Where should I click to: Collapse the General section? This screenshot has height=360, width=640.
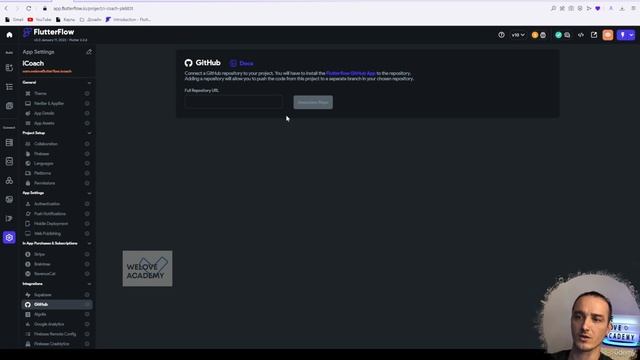coord(89,83)
